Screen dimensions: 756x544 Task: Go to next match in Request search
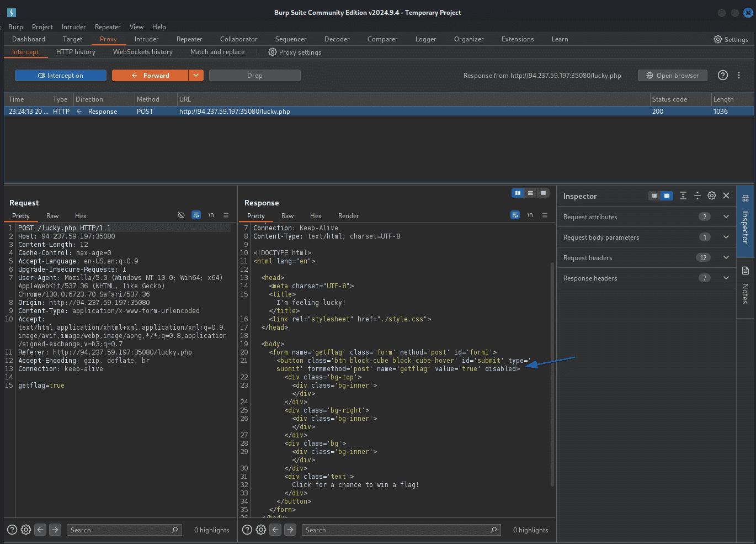[55, 530]
